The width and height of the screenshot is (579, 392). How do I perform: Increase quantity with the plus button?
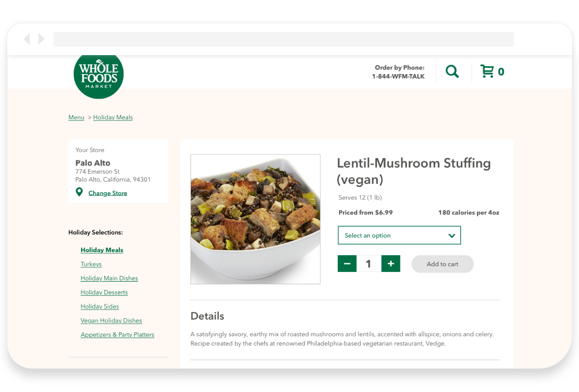coord(391,264)
